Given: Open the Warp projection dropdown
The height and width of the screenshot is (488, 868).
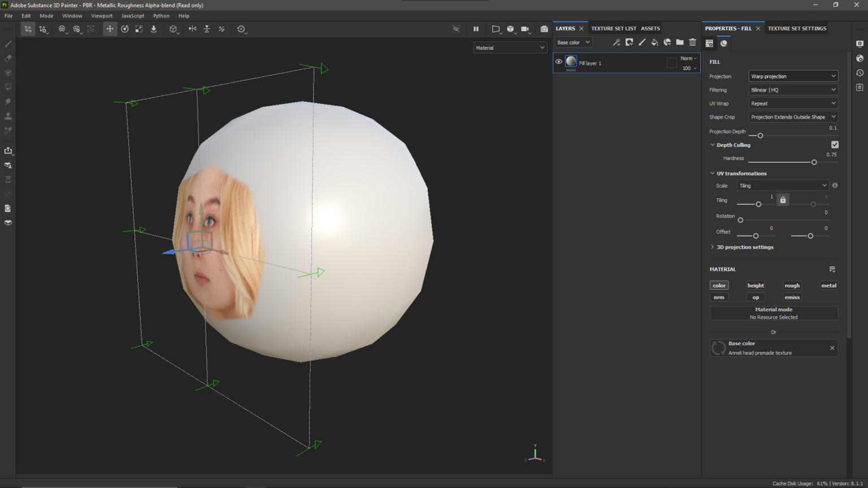Looking at the screenshot, I should click(793, 76).
